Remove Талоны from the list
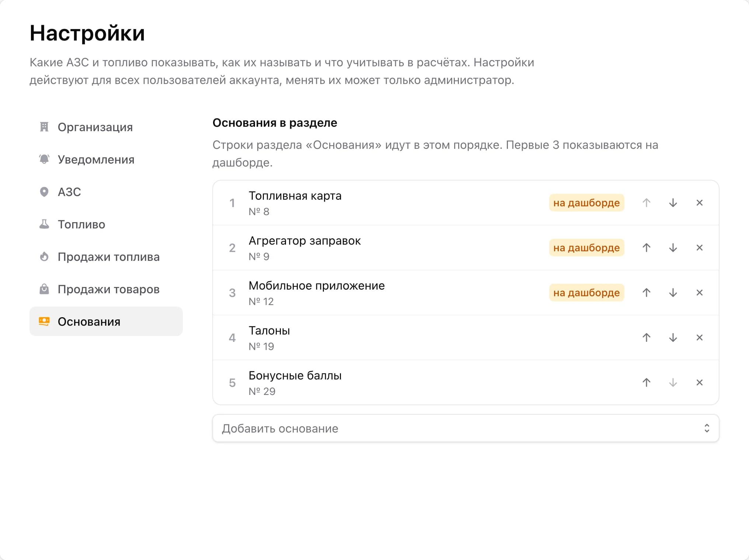The height and width of the screenshot is (560, 749). [700, 337]
